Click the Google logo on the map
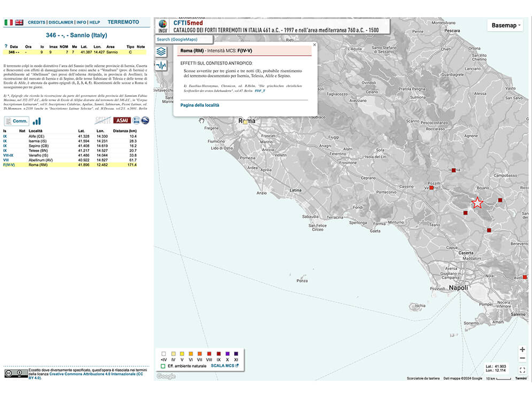The height and width of the screenshot is (399, 532). [166, 376]
